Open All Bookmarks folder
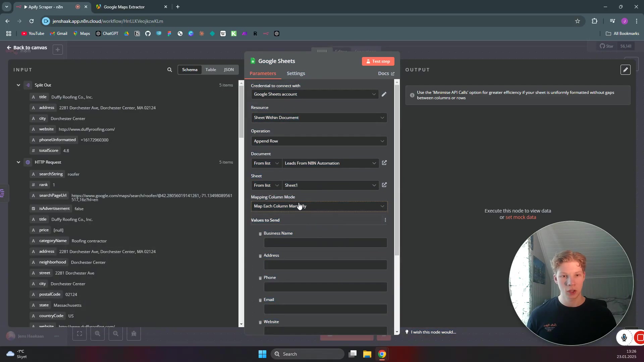The width and height of the screenshot is (644, 362). point(622,34)
